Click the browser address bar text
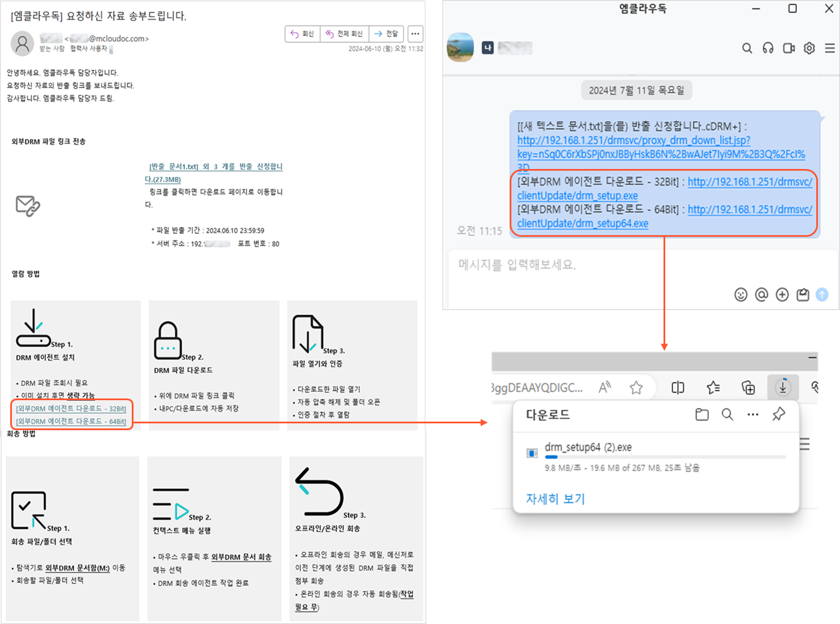840x624 pixels. click(537, 388)
